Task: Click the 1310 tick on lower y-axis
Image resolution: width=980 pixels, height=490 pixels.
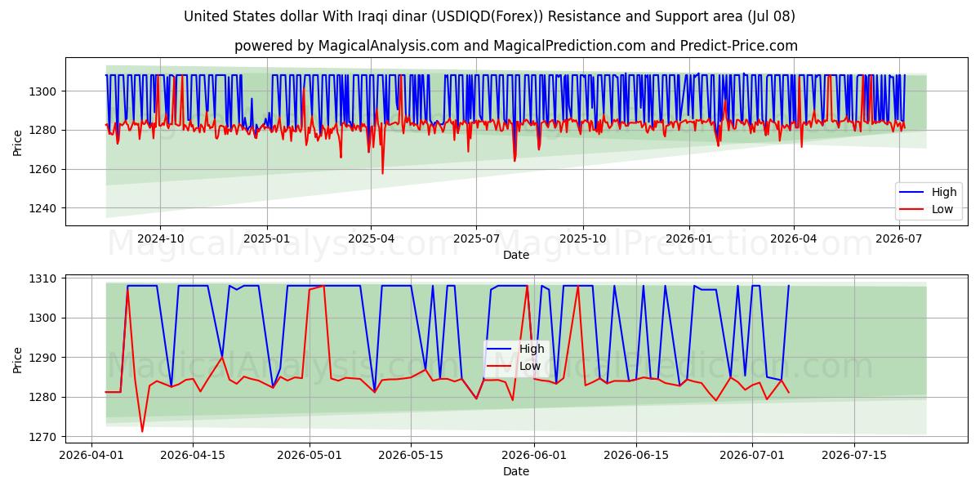Action: tap(44, 278)
